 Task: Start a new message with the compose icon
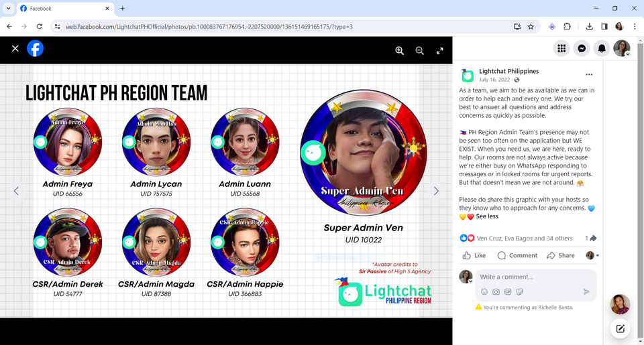(620, 329)
